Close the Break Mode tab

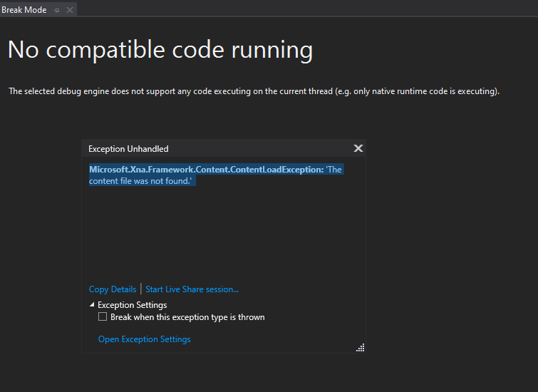point(70,10)
